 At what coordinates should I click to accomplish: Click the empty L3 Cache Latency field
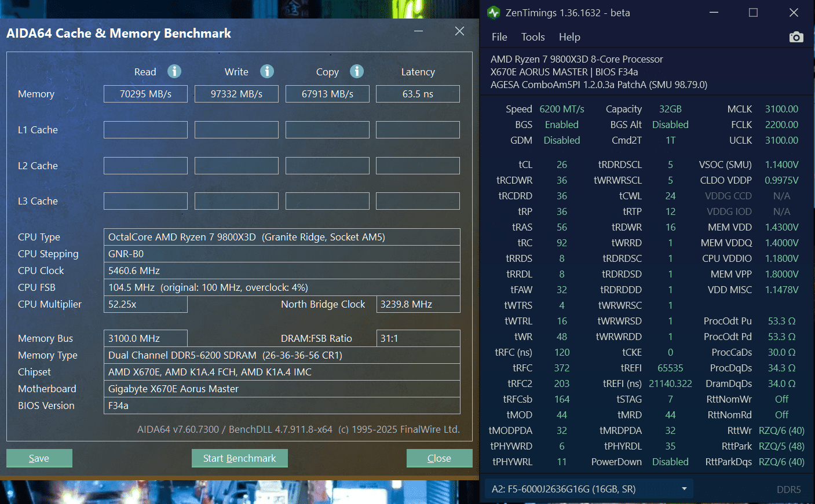pos(418,201)
